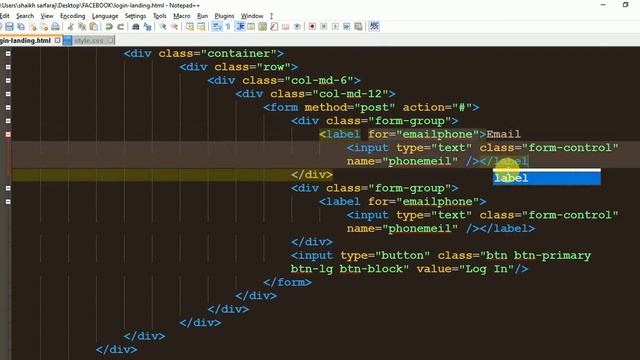Image resolution: width=640 pixels, height=360 pixels.
Task: Open the View menu
Action: pos(47,16)
